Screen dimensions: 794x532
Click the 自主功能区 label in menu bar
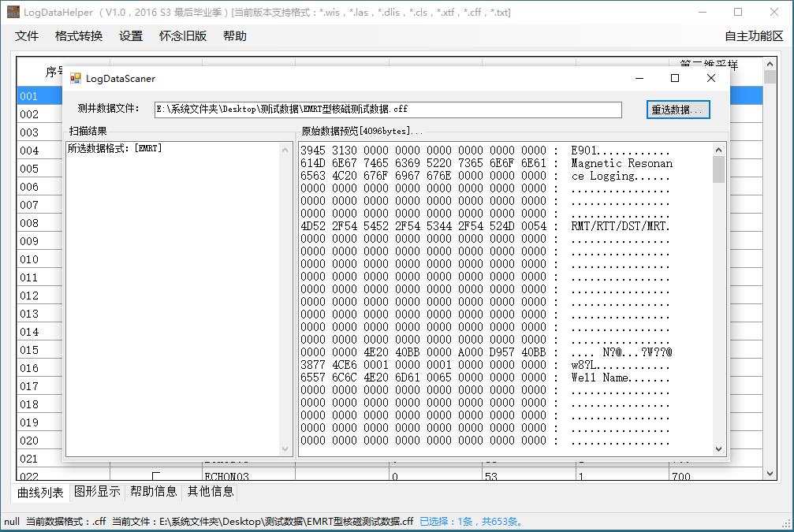coord(754,36)
